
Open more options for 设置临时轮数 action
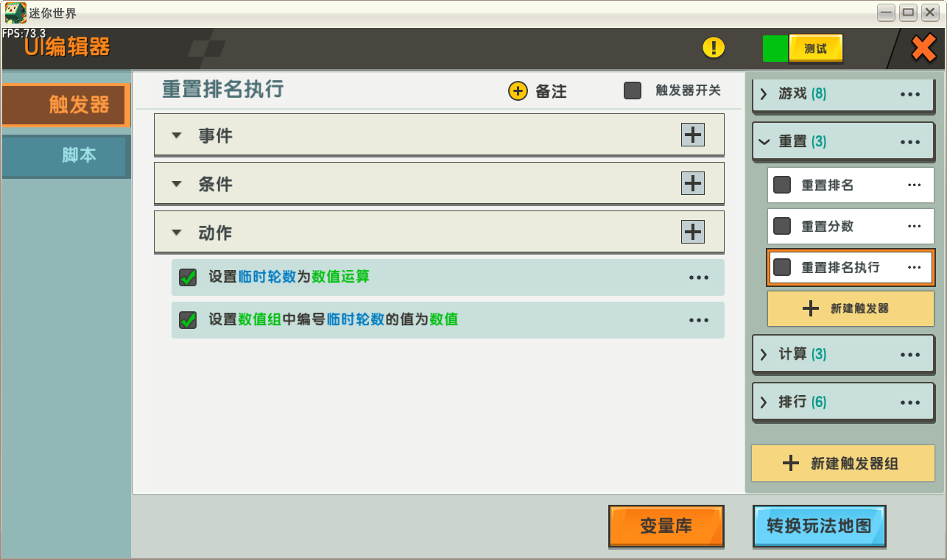698,277
